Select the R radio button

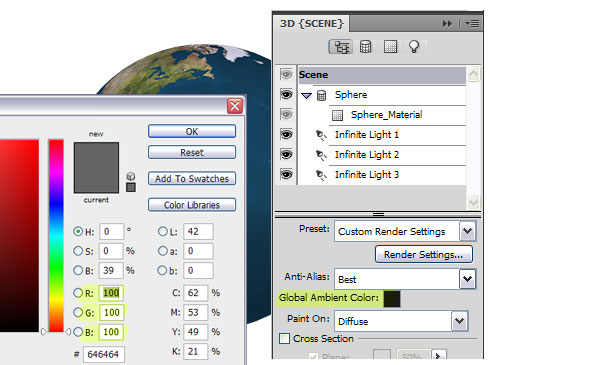78,293
